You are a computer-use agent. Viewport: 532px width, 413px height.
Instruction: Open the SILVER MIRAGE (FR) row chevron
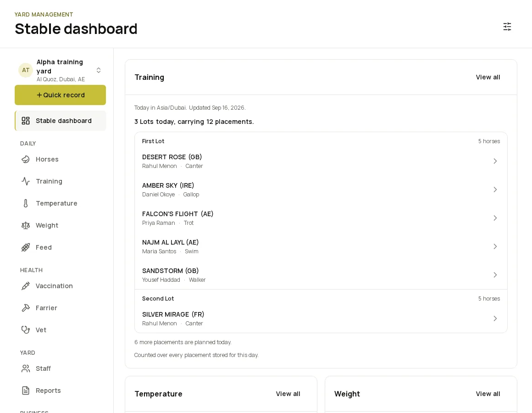(495, 318)
